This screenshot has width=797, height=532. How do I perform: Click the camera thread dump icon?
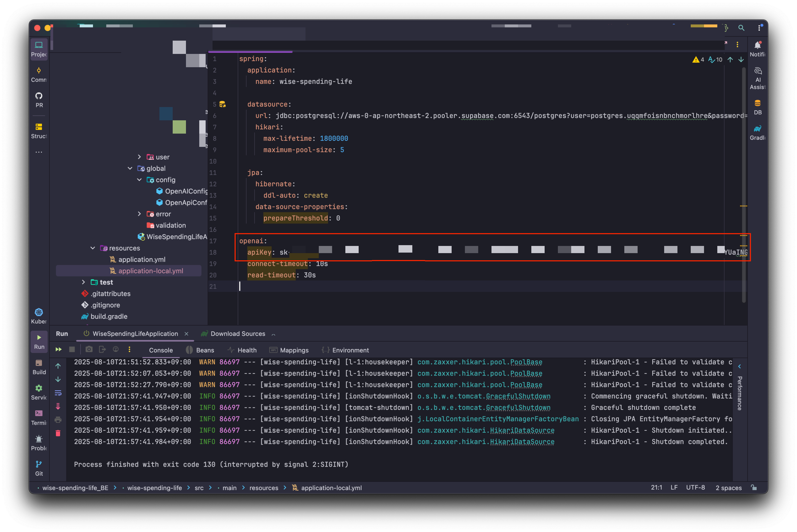coord(89,350)
